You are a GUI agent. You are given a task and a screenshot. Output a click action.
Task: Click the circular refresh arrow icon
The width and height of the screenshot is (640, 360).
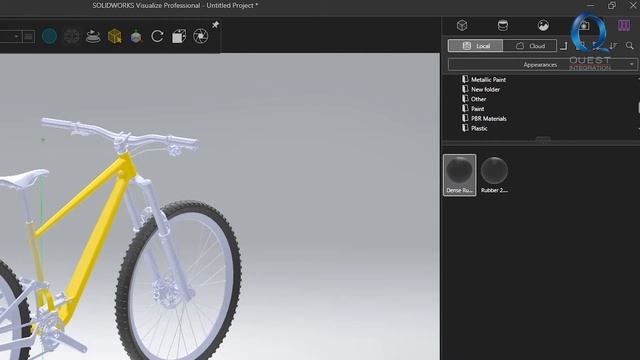point(157,36)
